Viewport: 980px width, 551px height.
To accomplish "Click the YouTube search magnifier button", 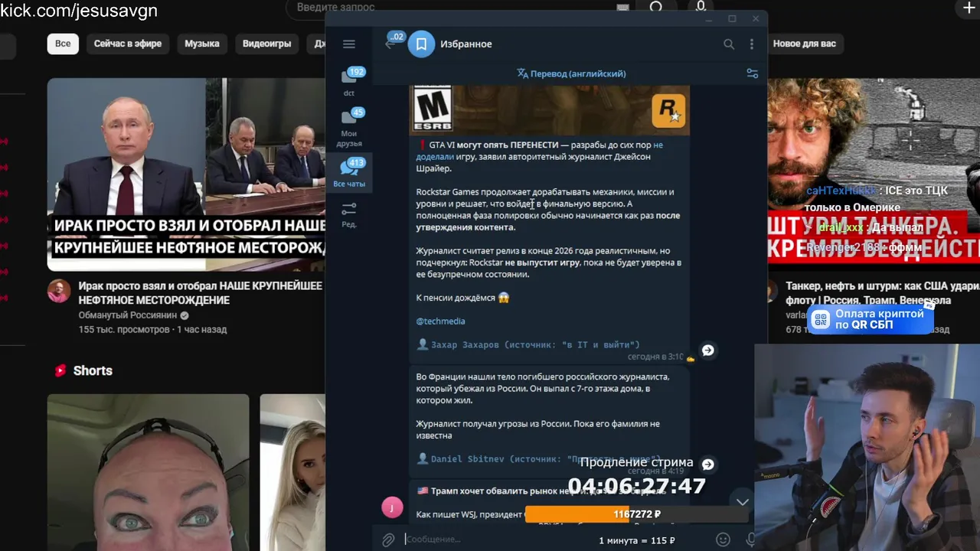I will [x=656, y=7].
